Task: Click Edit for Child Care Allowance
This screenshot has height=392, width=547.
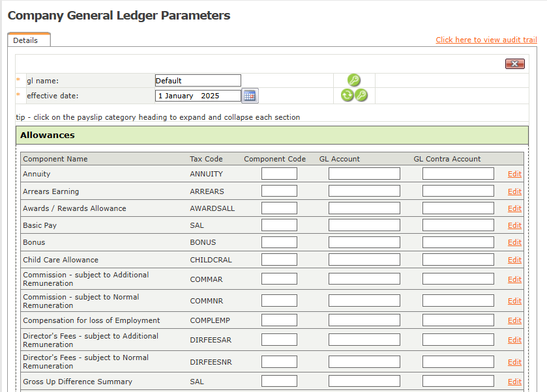Action: coord(514,260)
